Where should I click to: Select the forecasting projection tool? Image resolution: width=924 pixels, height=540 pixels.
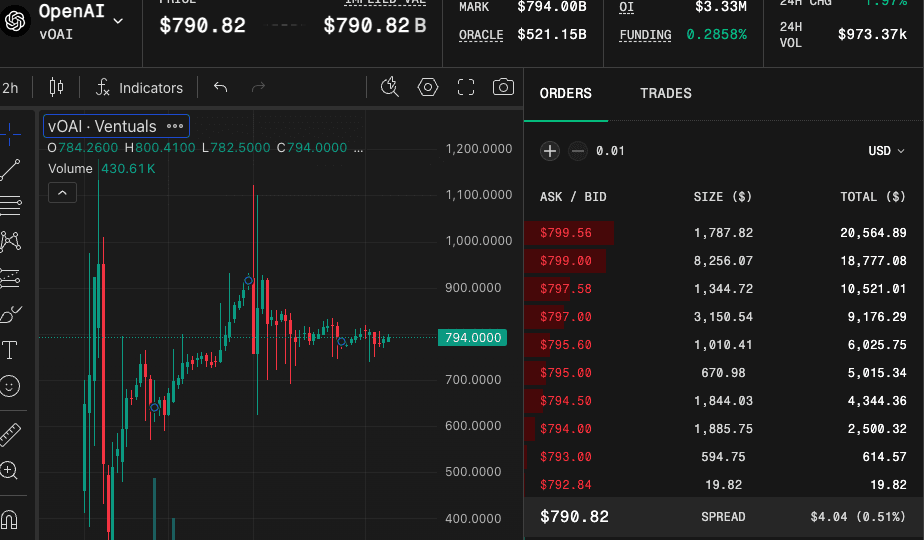[x=10, y=278]
